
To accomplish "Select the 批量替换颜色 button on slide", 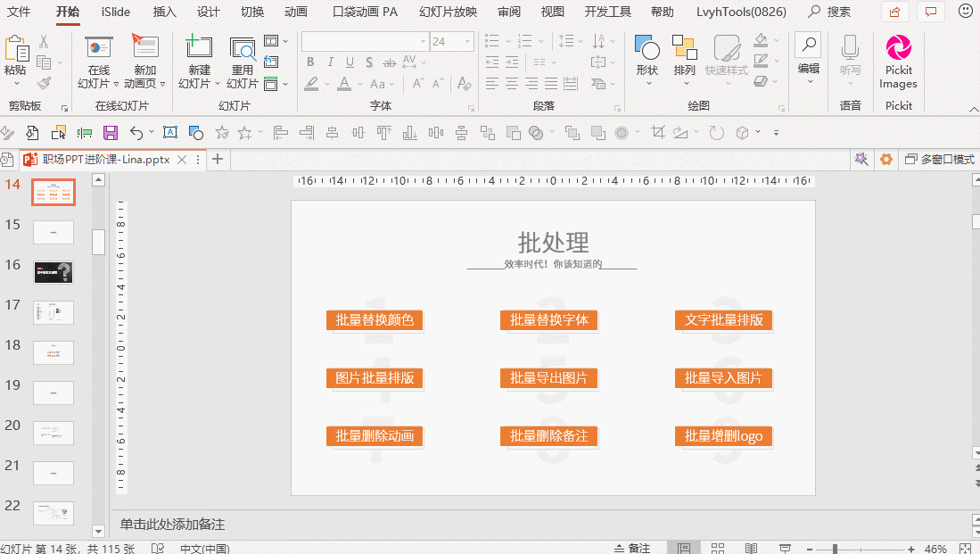I will [375, 319].
